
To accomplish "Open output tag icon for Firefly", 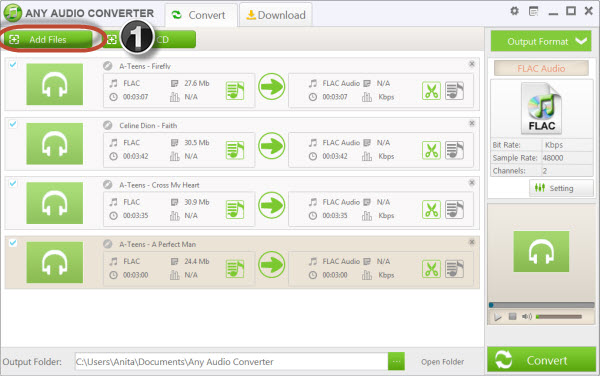I will (455, 91).
